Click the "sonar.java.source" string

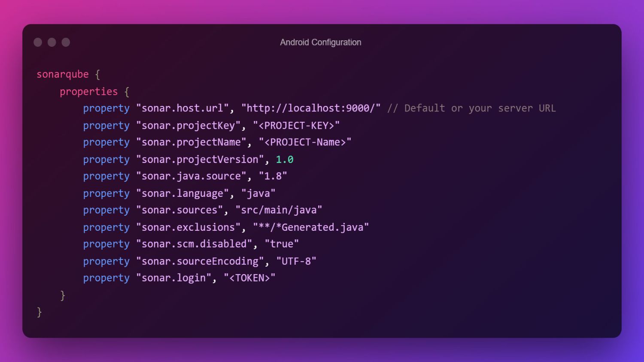pos(191,176)
